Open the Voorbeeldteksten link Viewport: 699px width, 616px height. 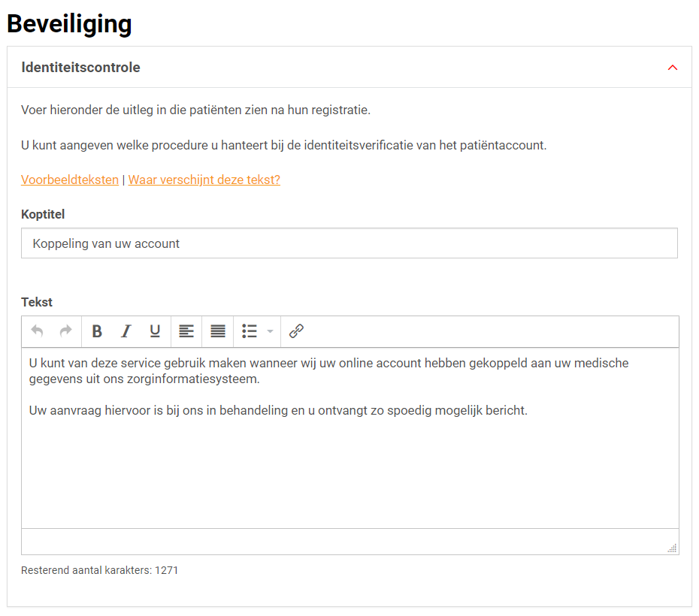coord(70,180)
